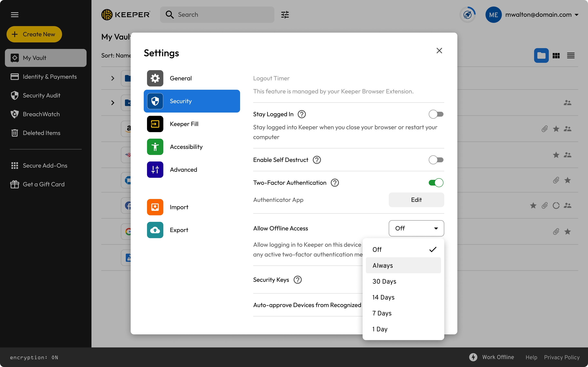Click the Two-Factor Authentication help icon
Image resolution: width=588 pixels, height=367 pixels.
(x=335, y=183)
